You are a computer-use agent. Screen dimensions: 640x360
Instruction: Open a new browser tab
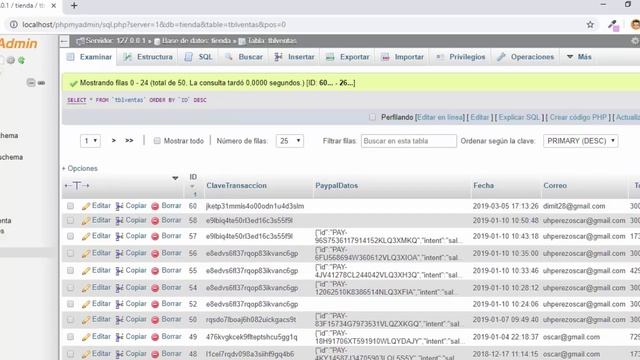pos(74,6)
